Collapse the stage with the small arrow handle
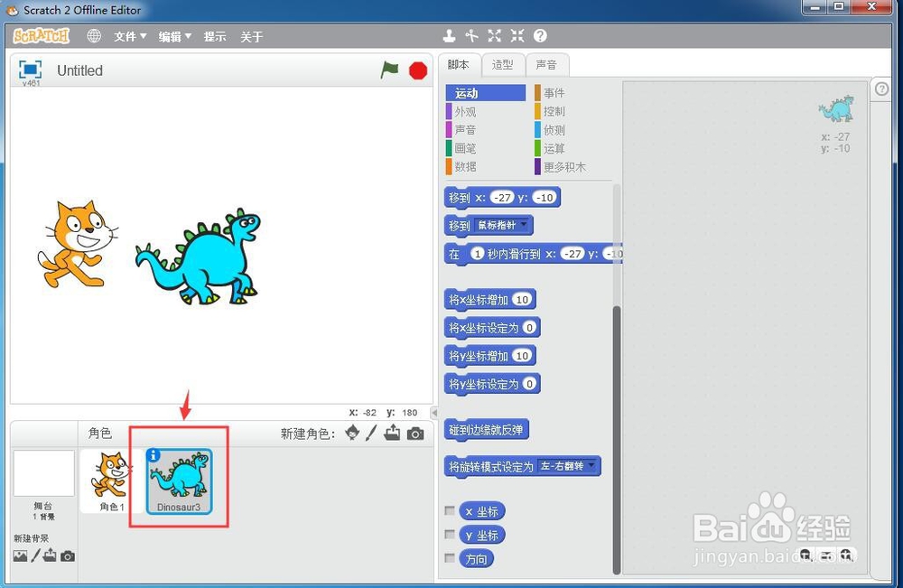Screen dimensions: 903x588 434,413
